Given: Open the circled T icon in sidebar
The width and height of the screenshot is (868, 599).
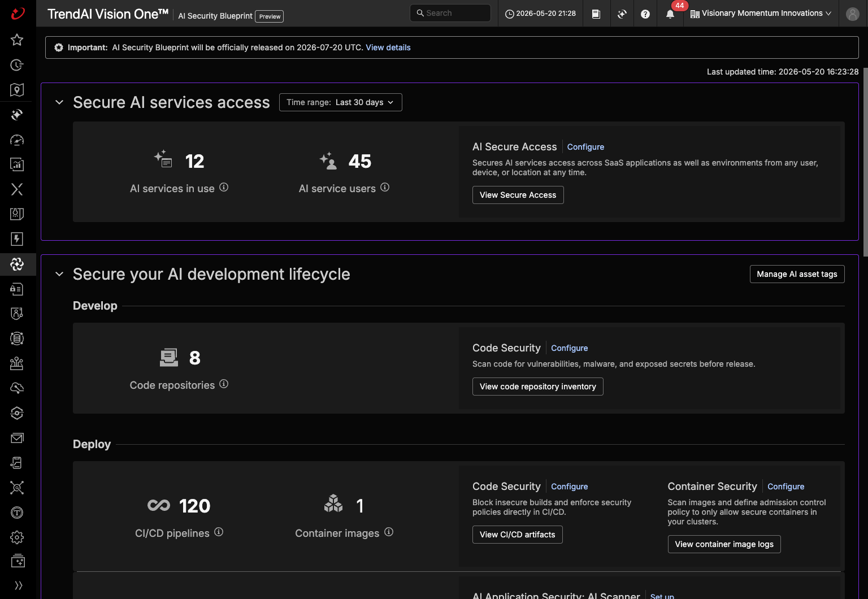Looking at the screenshot, I should 17,513.
